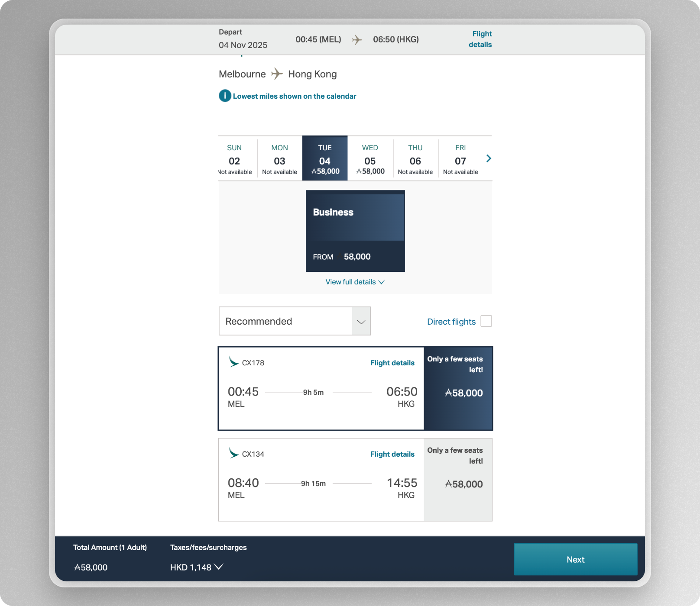Open Flight details for CX134
This screenshot has width=700, height=606.
[392, 454]
